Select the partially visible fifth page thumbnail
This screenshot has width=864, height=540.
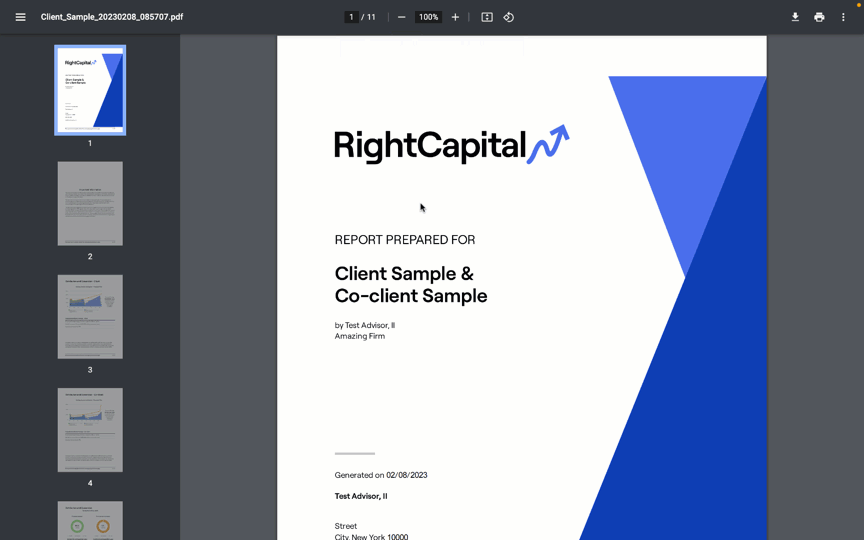point(90,520)
